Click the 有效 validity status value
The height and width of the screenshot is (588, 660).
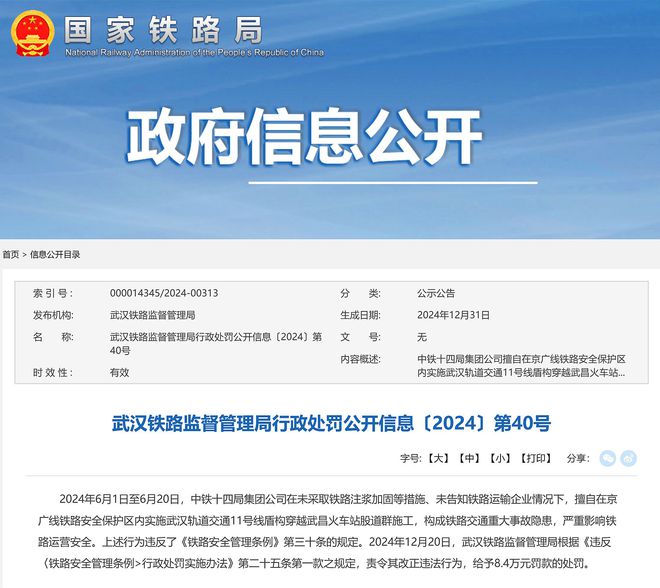tap(119, 372)
